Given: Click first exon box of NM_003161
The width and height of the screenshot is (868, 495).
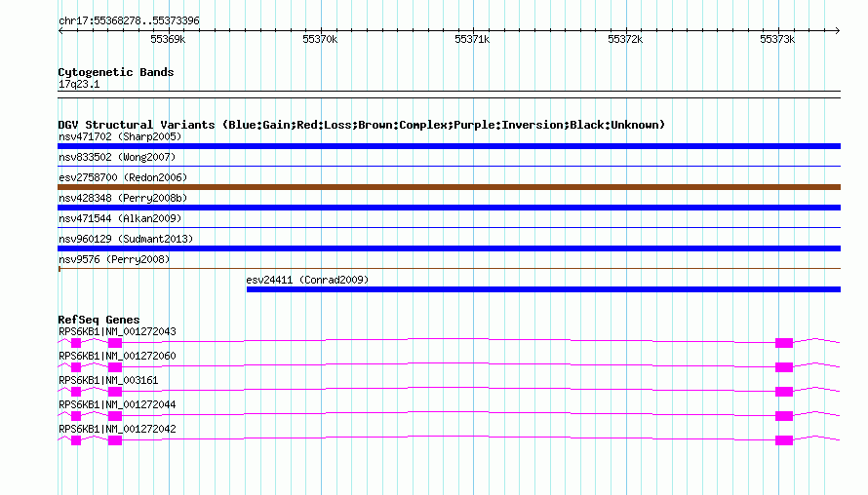Looking at the screenshot, I should [x=76, y=392].
